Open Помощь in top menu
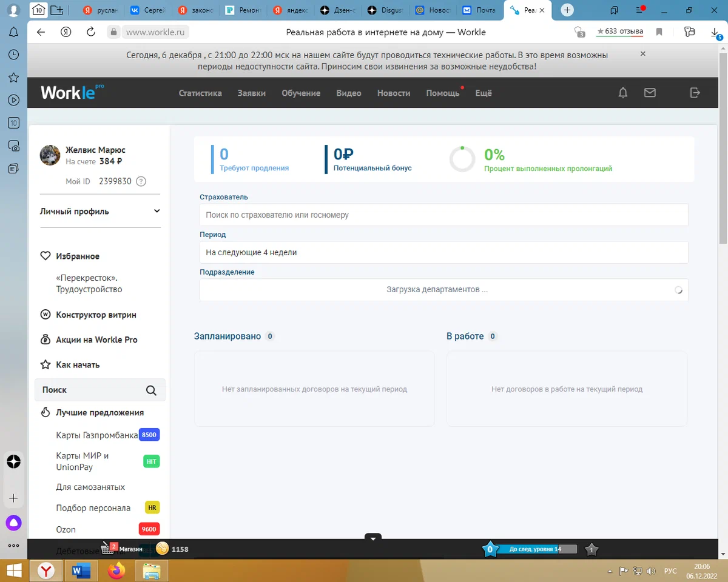 (x=443, y=93)
